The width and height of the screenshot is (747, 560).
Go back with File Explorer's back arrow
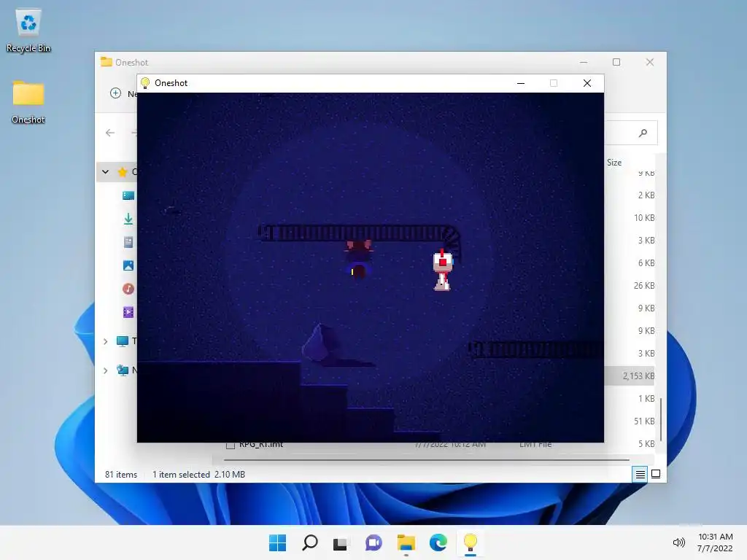(x=110, y=133)
